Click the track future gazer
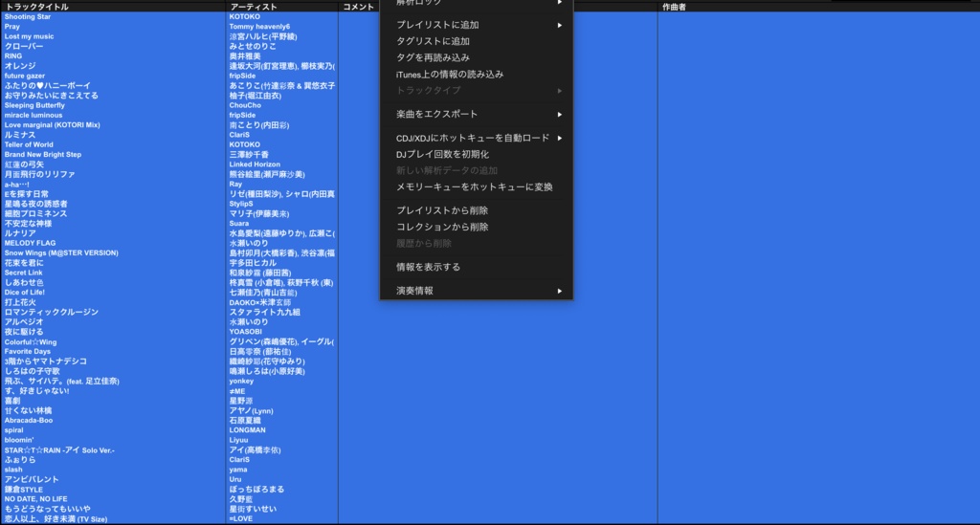Viewport: 980px width, 525px height. tap(24, 76)
